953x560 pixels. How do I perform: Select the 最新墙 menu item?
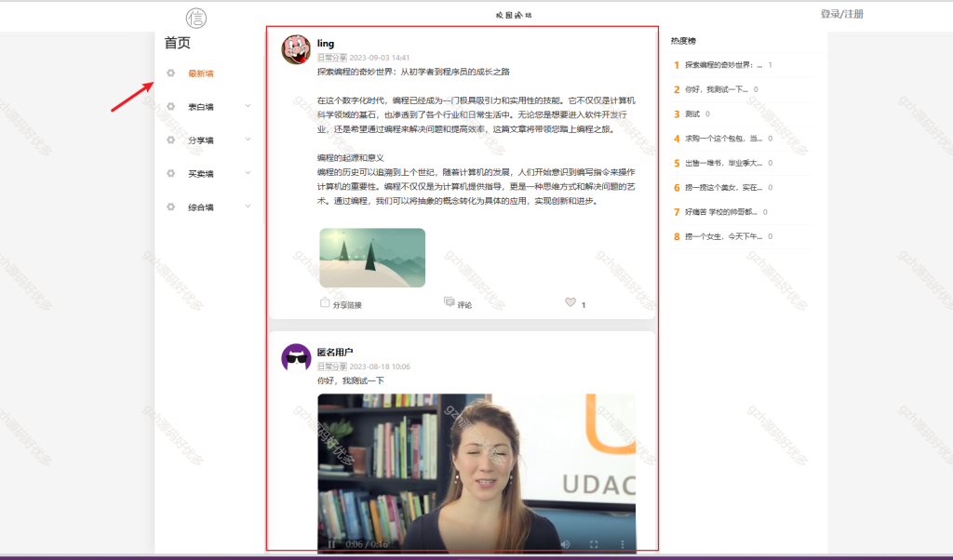tap(201, 73)
